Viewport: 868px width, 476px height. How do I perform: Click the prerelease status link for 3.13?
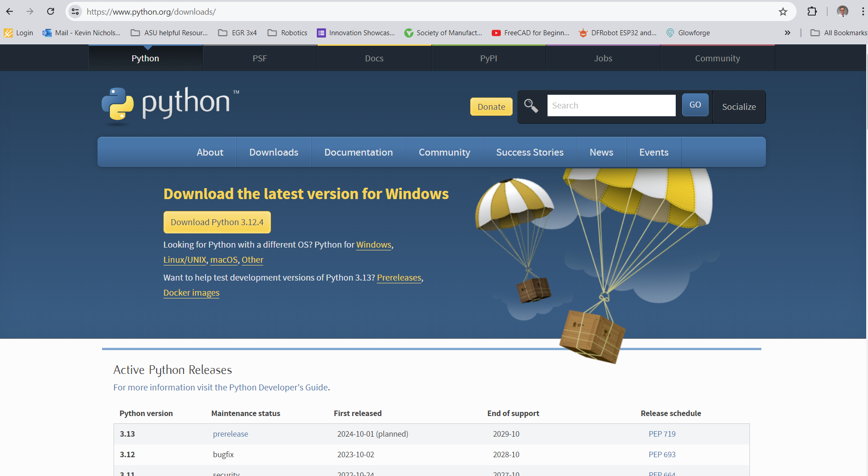coord(230,434)
